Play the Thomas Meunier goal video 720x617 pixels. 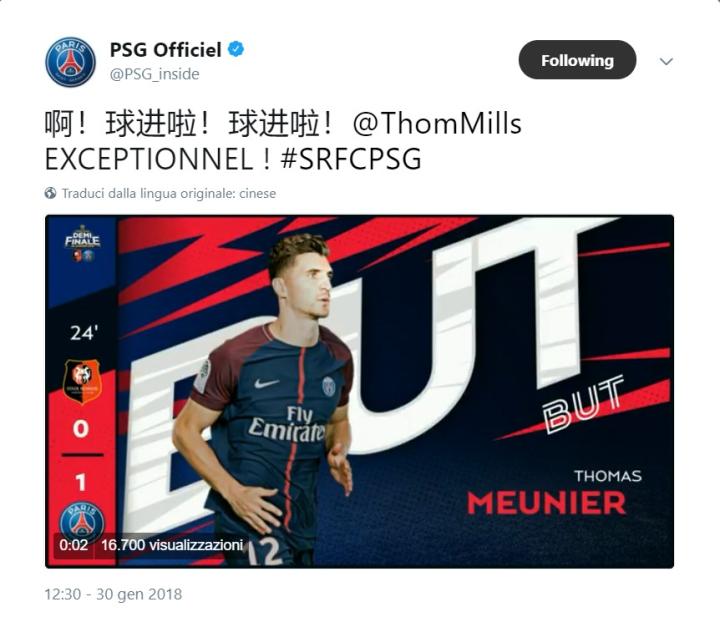pyautogui.click(x=360, y=391)
